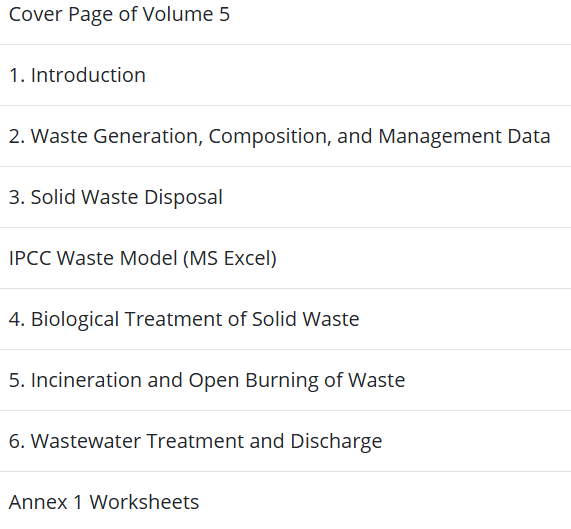
Task: Go to the Introduction chapter
Action: click(77, 75)
